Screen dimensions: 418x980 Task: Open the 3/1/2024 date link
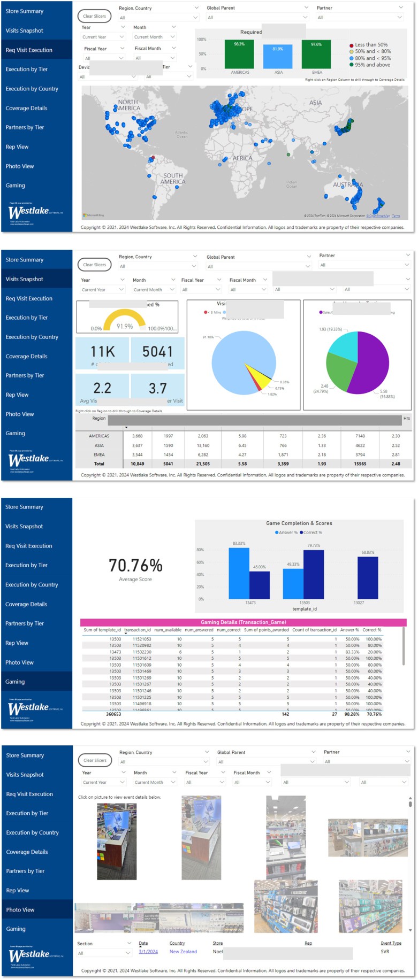[148, 952]
